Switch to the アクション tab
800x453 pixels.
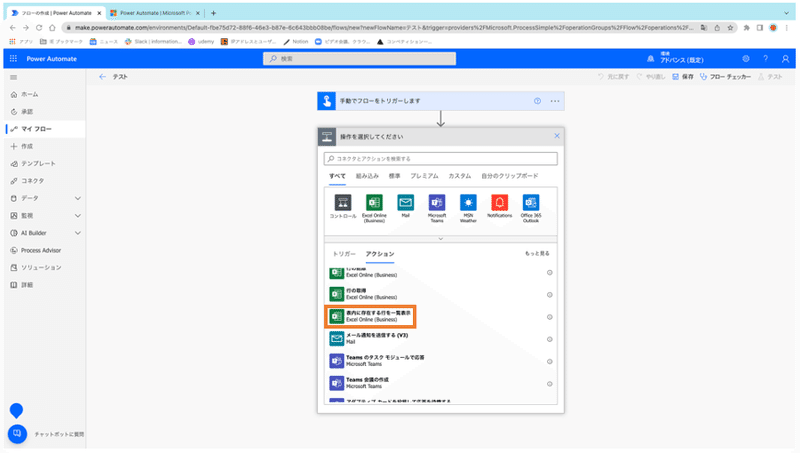[380, 254]
